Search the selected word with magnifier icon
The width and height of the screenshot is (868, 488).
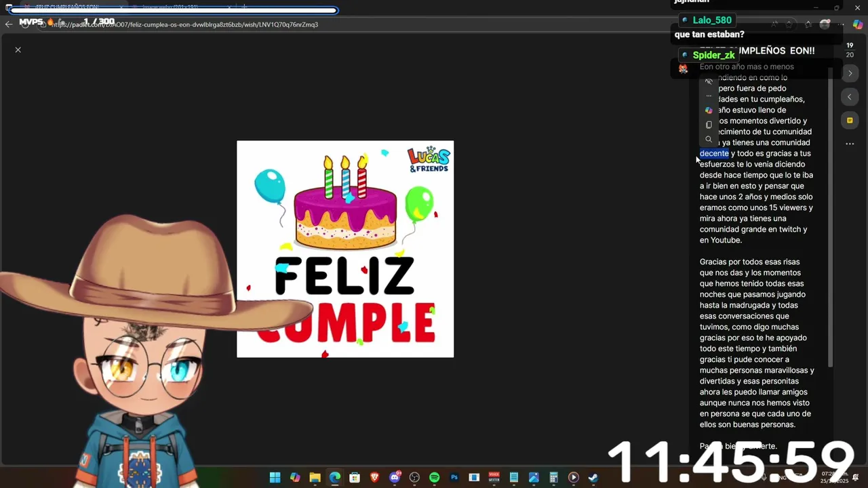pyautogui.click(x=709, y=140)
